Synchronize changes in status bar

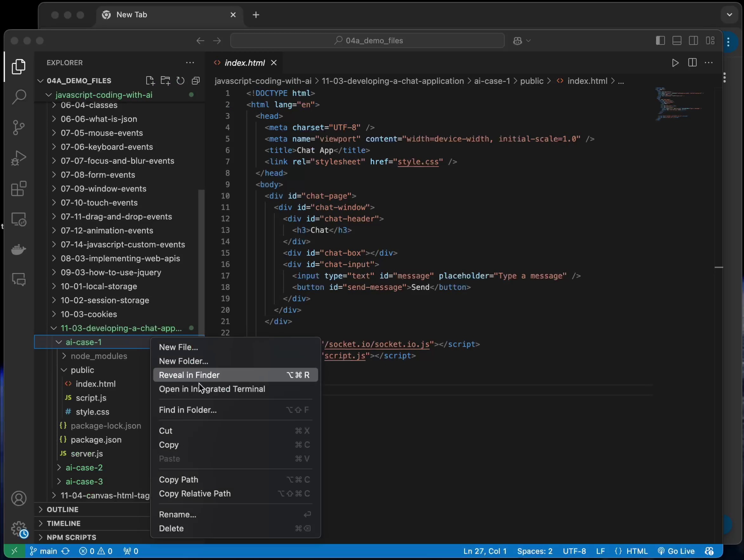[66, 551]
